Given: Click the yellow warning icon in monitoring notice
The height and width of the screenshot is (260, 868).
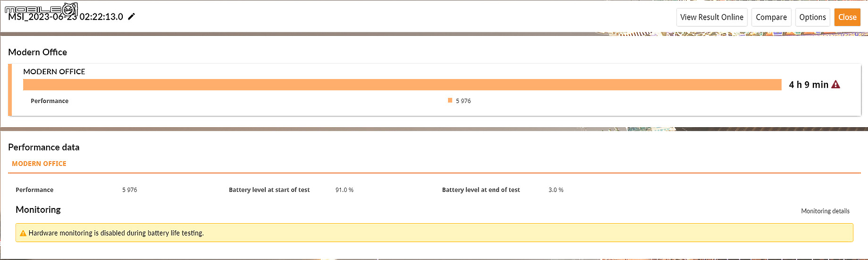Looking at the screenshot, I should tap(23, 233).
